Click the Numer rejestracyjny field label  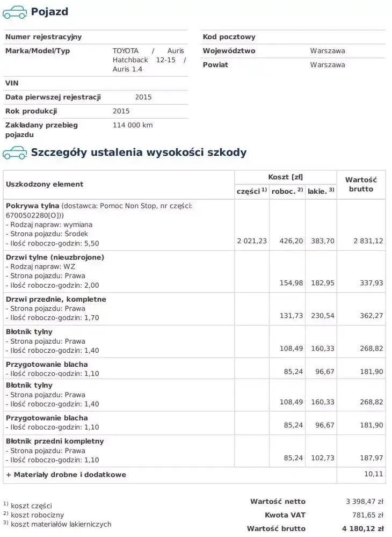pyautogui.click(x=43, y=37)
